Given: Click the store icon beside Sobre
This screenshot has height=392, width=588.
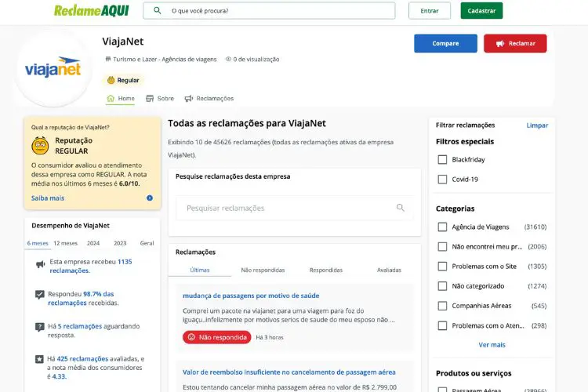Looking at the screenshot, I should [x=150, y=98].
